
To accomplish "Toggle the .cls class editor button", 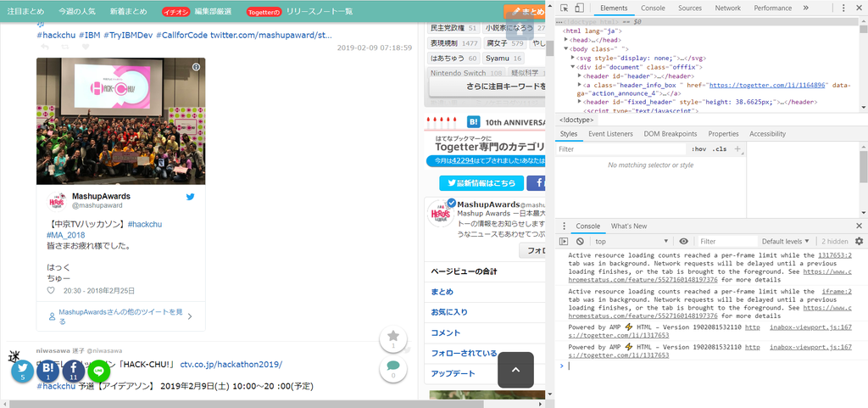I will 719,149.
